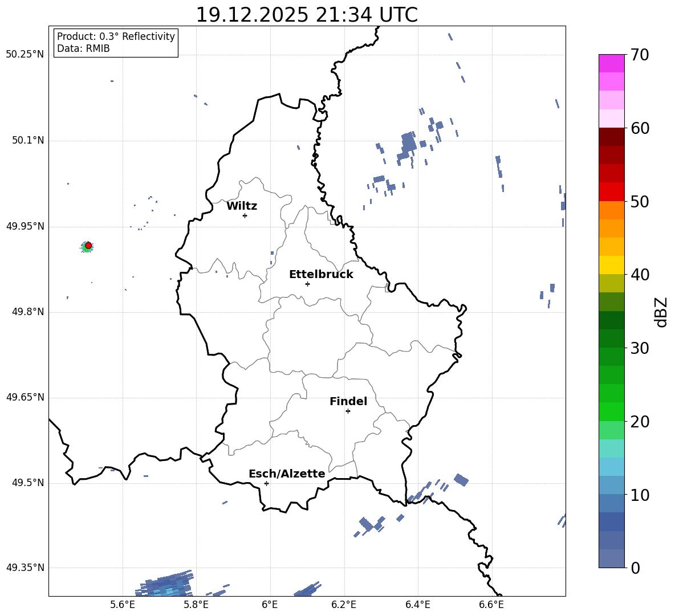Click the colorbar tick label 20
This screenshot has height=616, width=675.
(x=640, y=422)
